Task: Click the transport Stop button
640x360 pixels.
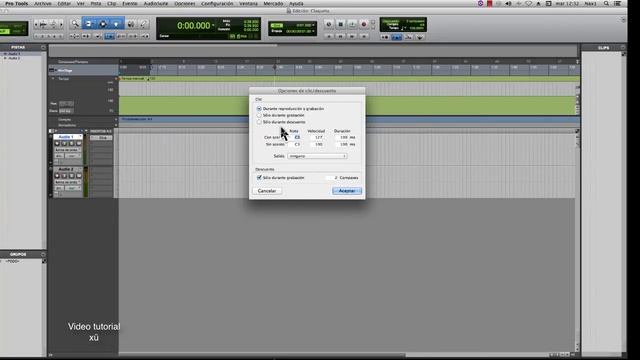Action: click(x=340, y=24)
